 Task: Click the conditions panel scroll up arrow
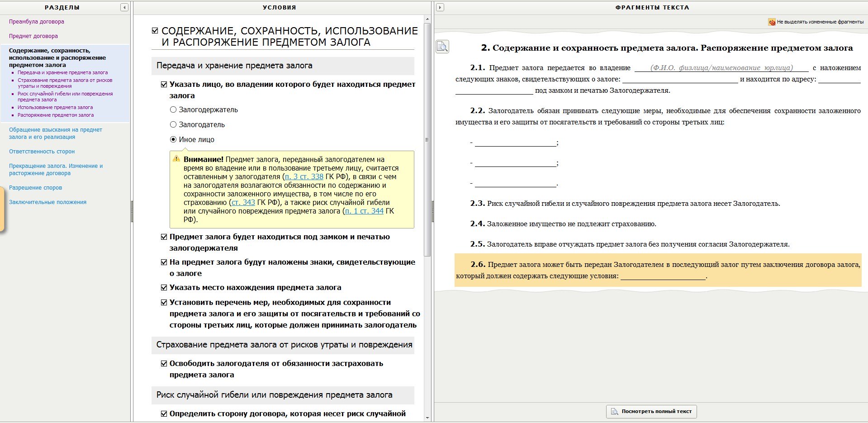click(427, 19)
